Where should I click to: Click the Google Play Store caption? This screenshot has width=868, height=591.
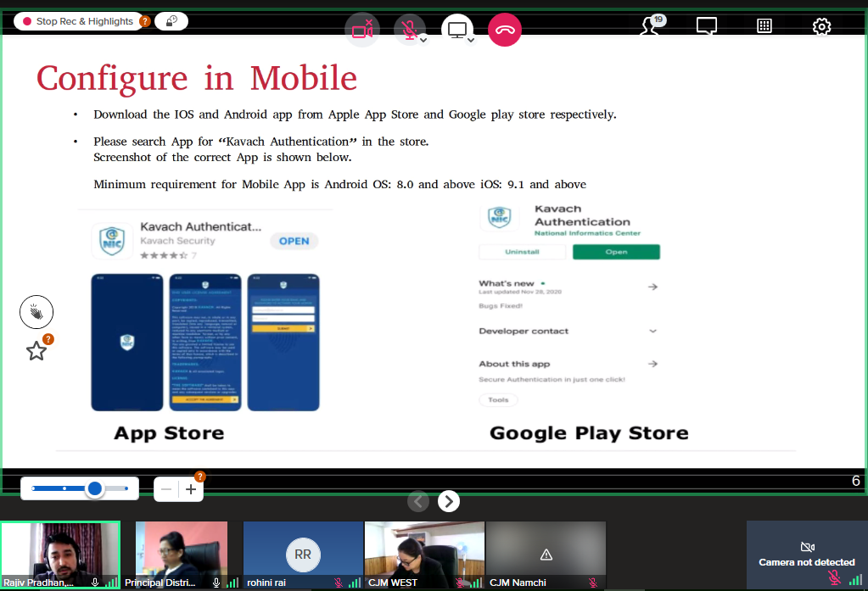tap(589, 432)
